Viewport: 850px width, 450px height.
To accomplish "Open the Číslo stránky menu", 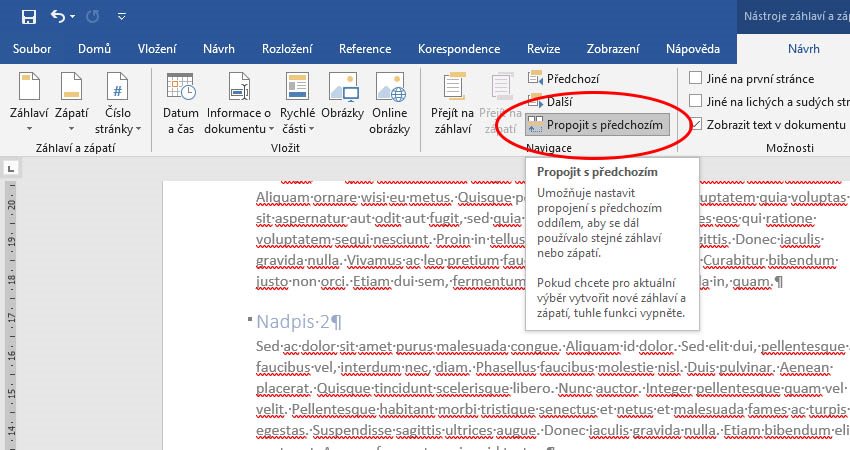I will pyautogui.click(x=118, y=103).
